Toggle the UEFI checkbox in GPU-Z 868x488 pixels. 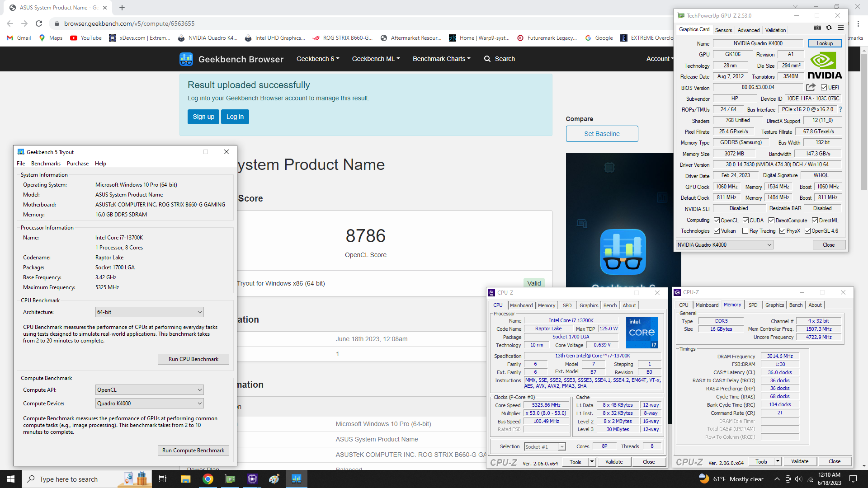coord(824,88)
